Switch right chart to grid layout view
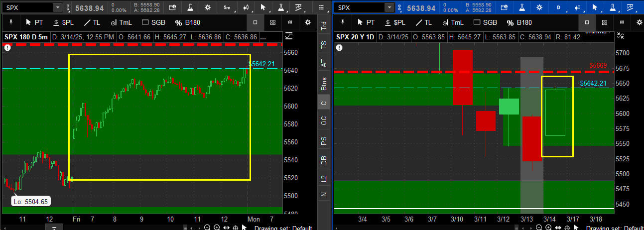The width and height of the screenshot is (644, 230). click(x=604, y=22)
